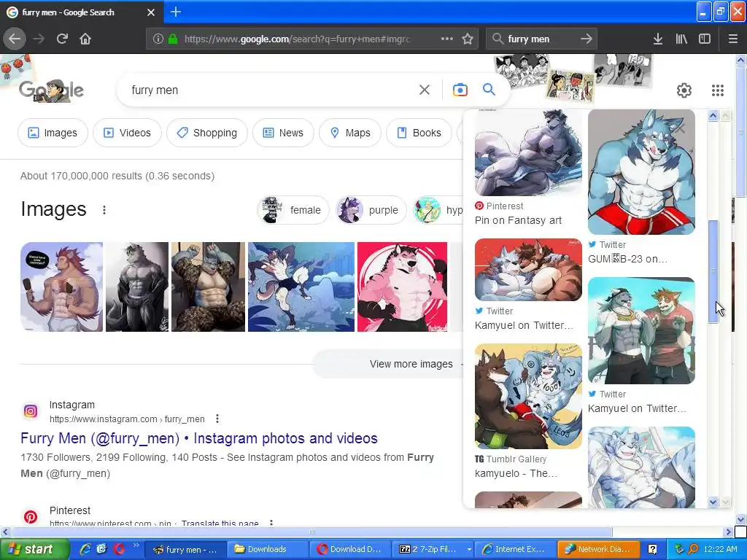Viewport: 747px width, 560px height.
Task: Open the page actions three-dot menu in address bar
Action: coord(447,39)
